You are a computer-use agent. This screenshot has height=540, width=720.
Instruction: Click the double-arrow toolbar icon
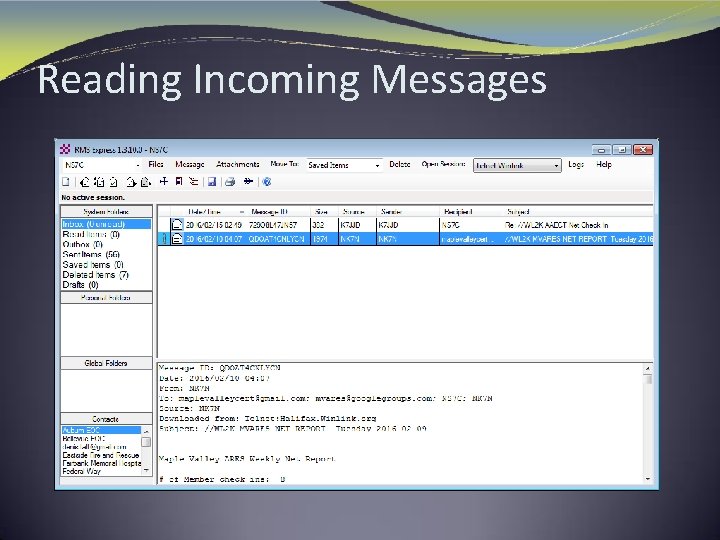click(x=248, y=182)
